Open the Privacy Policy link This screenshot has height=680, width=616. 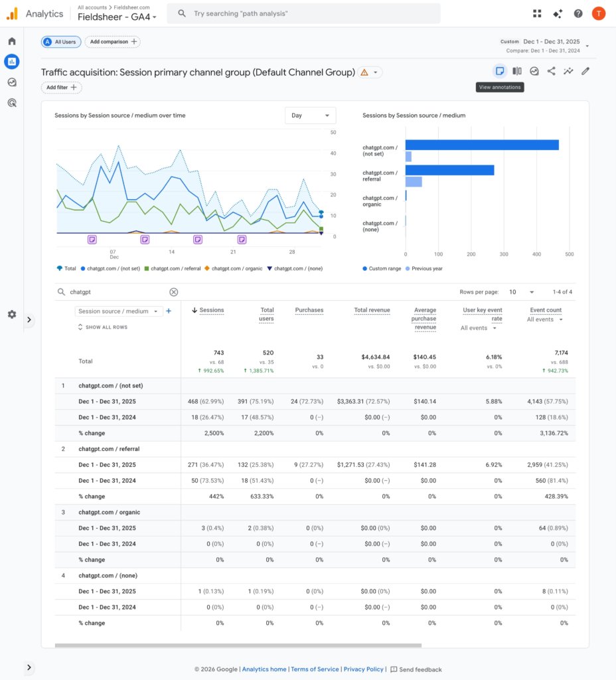[363, 669]
